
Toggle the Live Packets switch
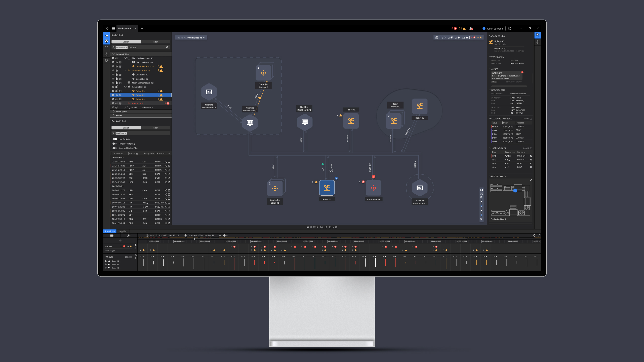coord(115,139)
